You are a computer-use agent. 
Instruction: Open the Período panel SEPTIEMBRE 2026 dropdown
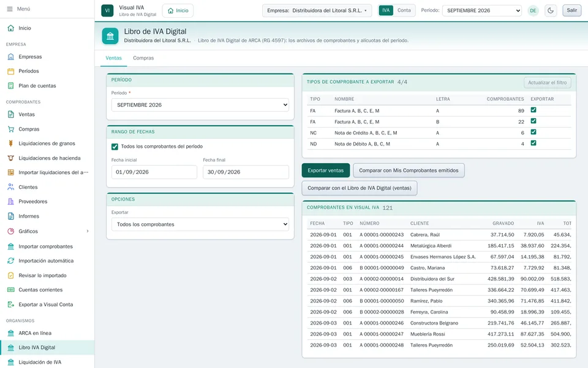pos(200,105)
